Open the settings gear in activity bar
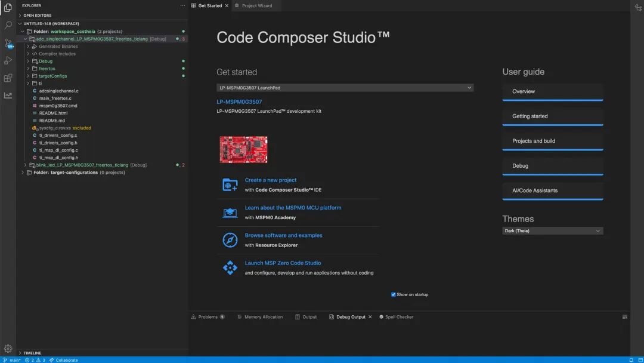Viewport: 644px width, 363px height. [x=8, y=349]
